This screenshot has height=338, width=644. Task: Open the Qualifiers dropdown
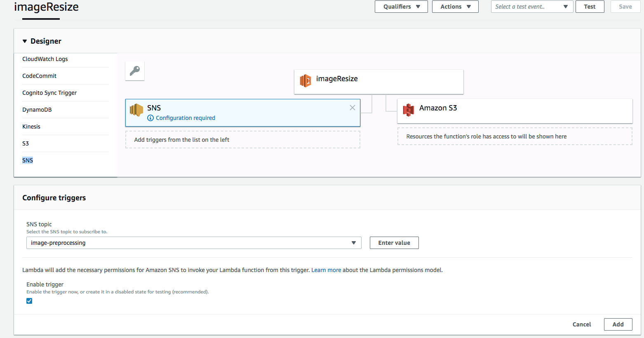pos(401,7)
